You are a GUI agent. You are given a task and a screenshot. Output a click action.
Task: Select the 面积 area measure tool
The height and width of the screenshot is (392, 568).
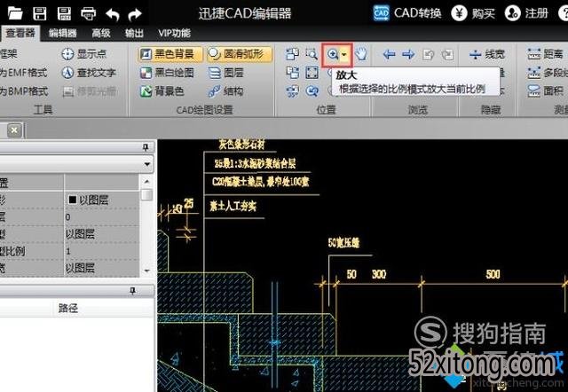tap(545, 90)
